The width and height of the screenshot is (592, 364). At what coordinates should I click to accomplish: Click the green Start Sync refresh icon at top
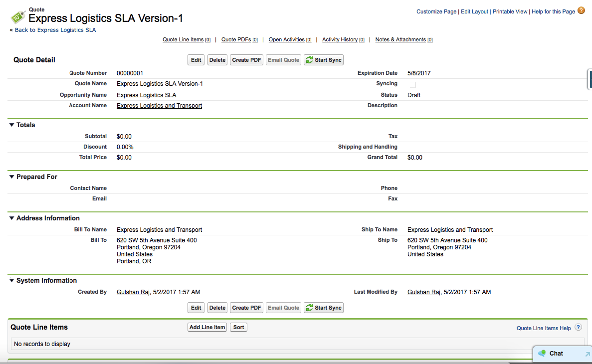click(310, 60)
